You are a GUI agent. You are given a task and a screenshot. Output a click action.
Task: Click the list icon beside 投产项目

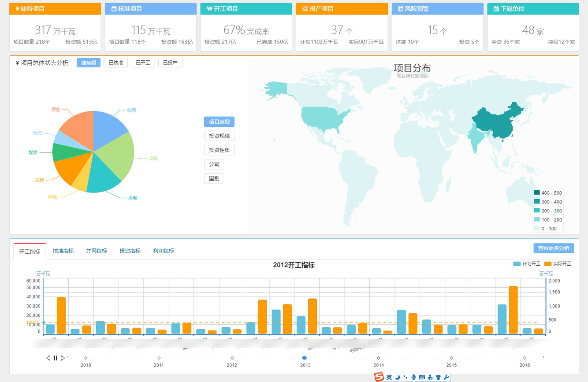point(305,9)
